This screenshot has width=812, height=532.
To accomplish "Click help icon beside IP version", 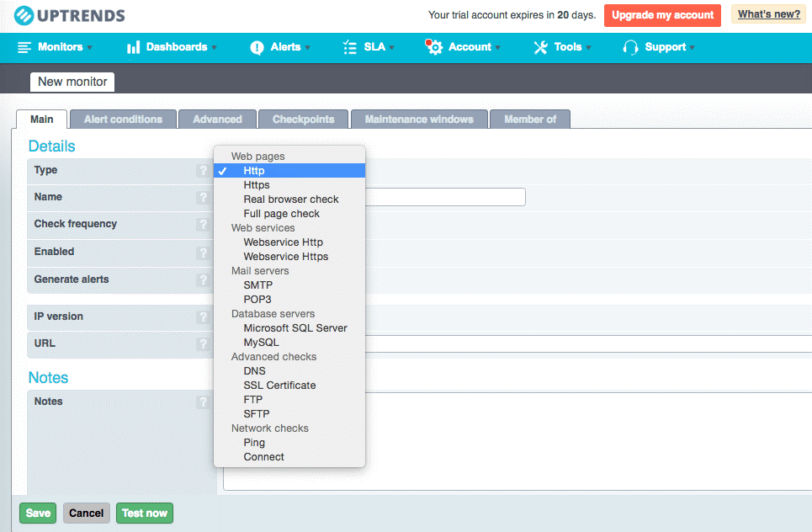I will tap(203, 317).
